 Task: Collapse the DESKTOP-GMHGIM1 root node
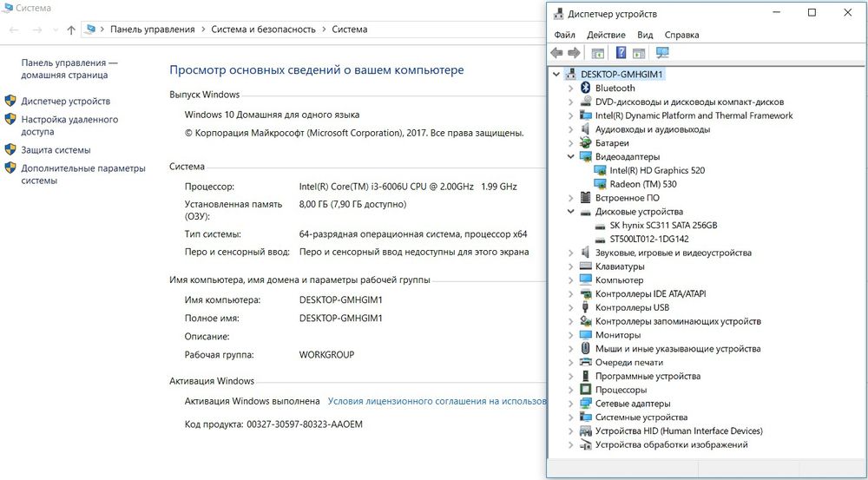click(556, 74)
